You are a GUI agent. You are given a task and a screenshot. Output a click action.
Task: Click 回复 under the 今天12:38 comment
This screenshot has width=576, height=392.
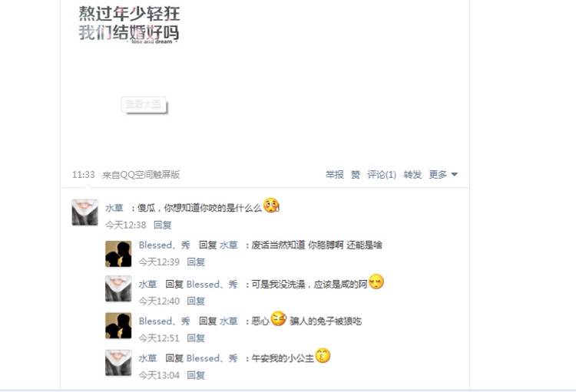click(x=162, y=225)
